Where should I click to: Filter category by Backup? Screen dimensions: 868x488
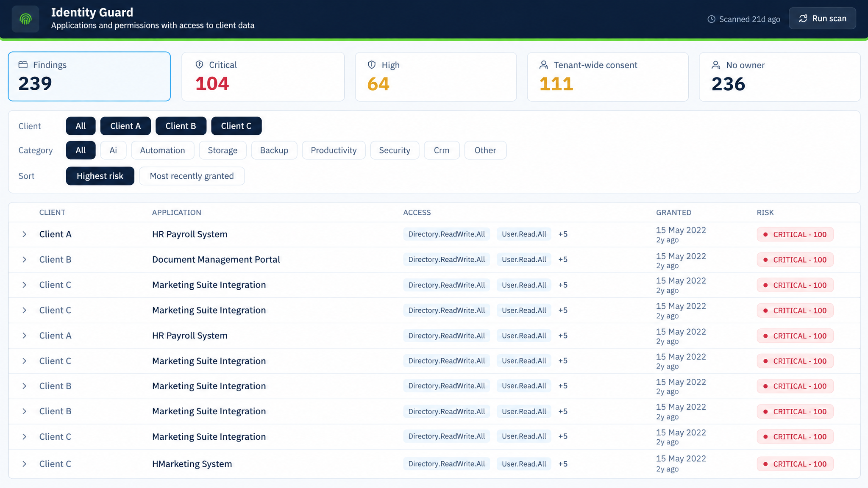pos(274,150)
